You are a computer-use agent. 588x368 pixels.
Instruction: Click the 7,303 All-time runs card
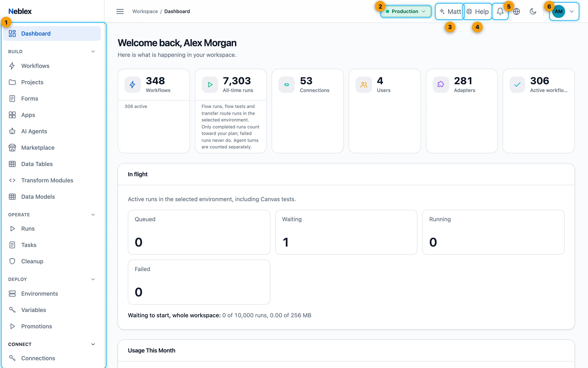click(231, 111)
